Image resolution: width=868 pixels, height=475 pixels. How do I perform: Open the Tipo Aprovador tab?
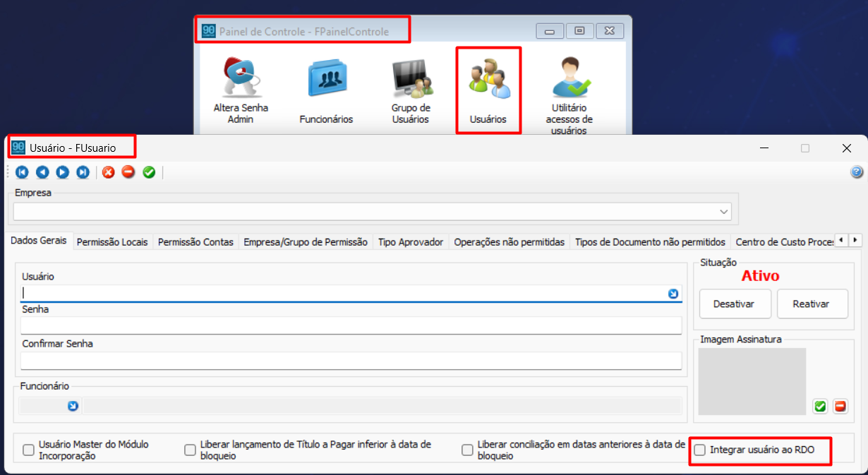[410, 242]
